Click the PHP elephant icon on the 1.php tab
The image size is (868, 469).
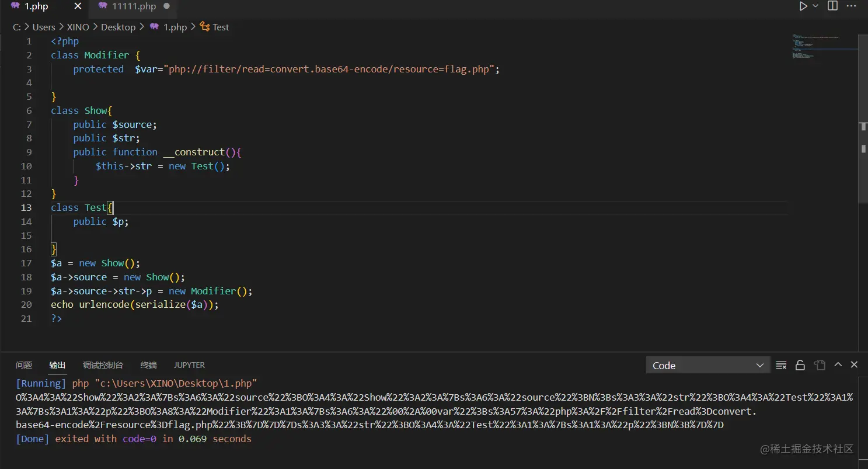14,6
